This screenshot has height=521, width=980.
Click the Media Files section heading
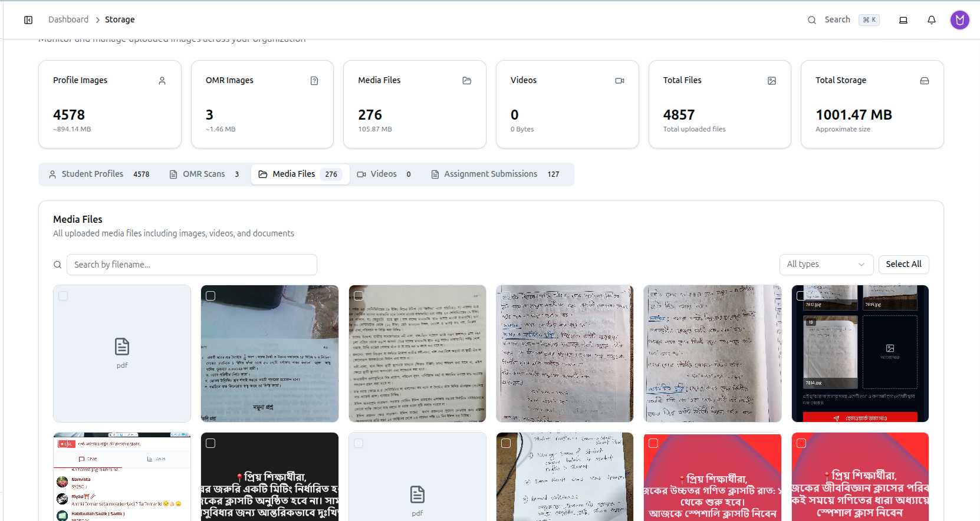[x=78, y=219]
